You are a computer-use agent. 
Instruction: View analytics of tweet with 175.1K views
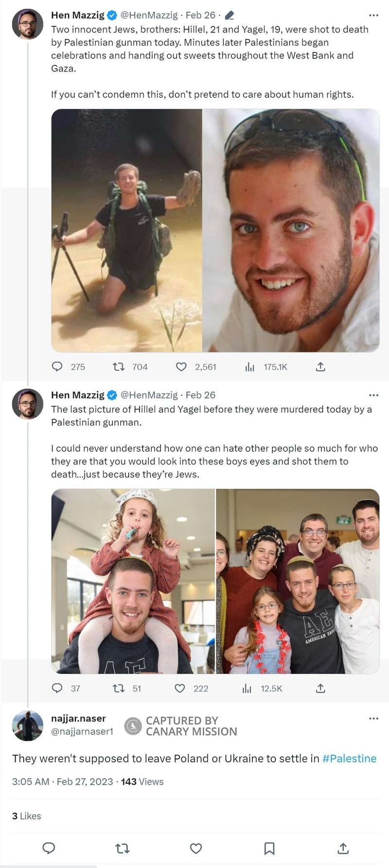(x=250, y=367)
